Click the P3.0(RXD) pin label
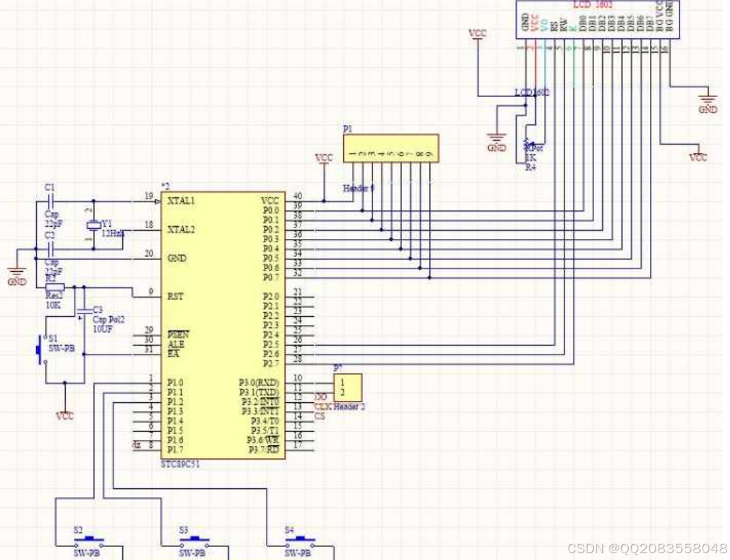This screenshot has height=560, width=730. [259, 383]
